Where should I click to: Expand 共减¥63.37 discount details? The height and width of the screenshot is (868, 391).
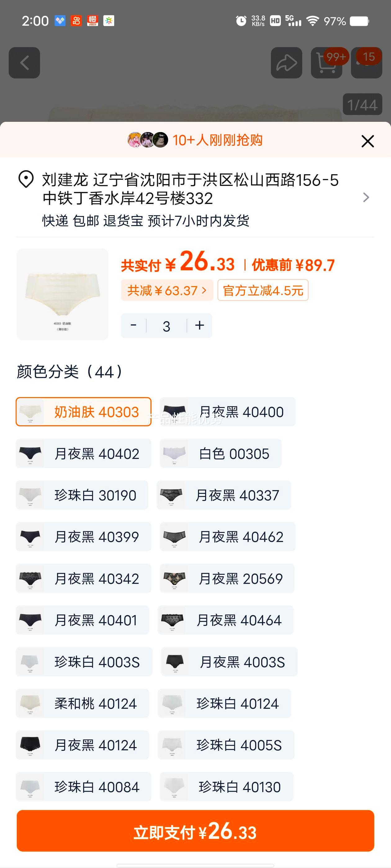(167, 290)
